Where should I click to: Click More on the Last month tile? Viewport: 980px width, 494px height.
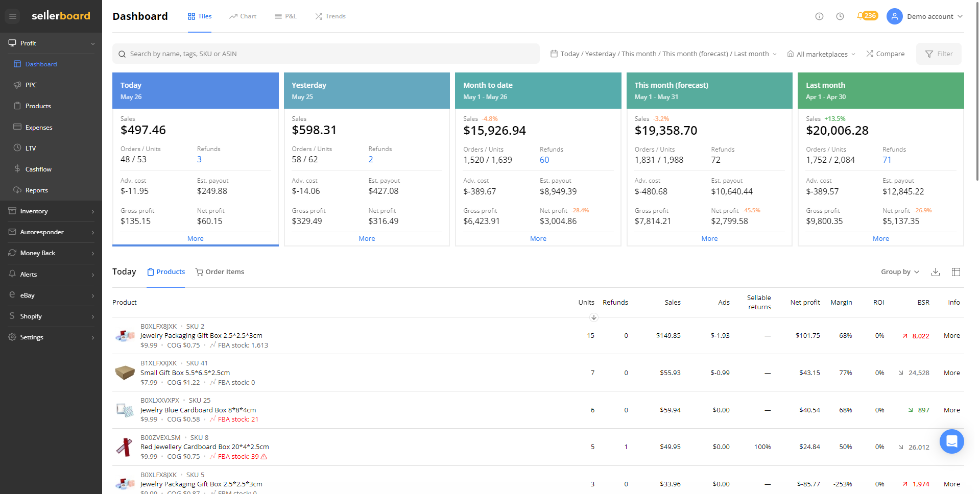point(880,238)
